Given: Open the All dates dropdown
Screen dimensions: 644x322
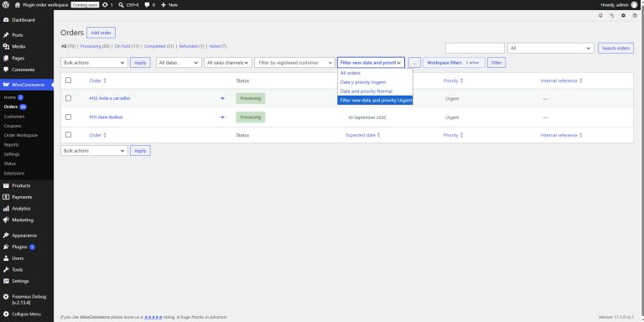Looking at the screenshot, I should (x=179, y=62).
